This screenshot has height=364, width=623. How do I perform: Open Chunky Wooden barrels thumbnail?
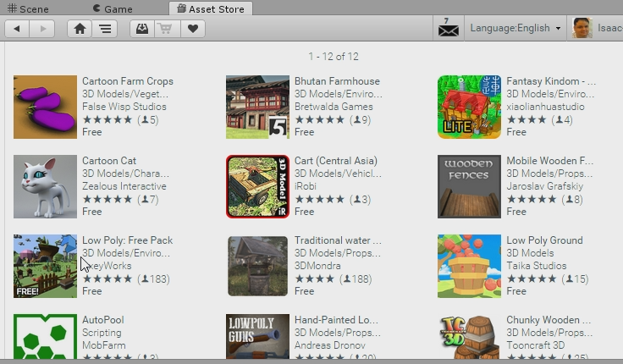(469, 337)
